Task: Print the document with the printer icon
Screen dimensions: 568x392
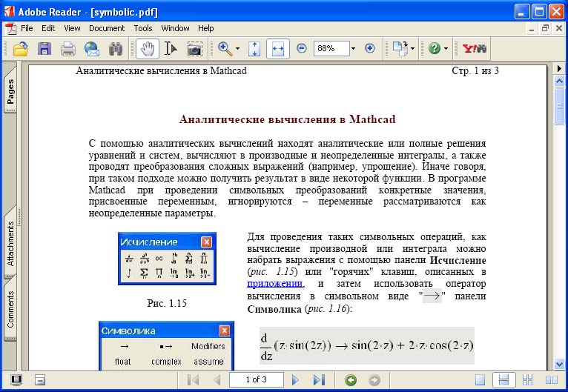Action: [67, 48]
